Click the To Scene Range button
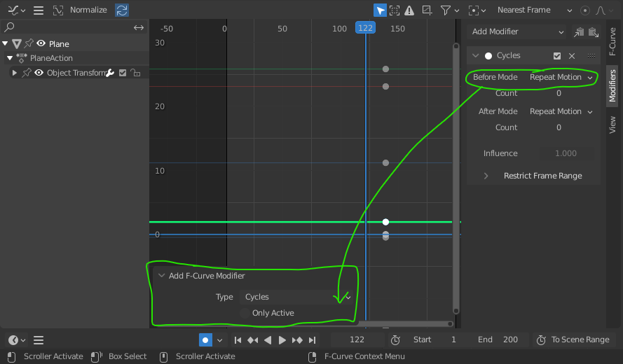 click(574, 339)
